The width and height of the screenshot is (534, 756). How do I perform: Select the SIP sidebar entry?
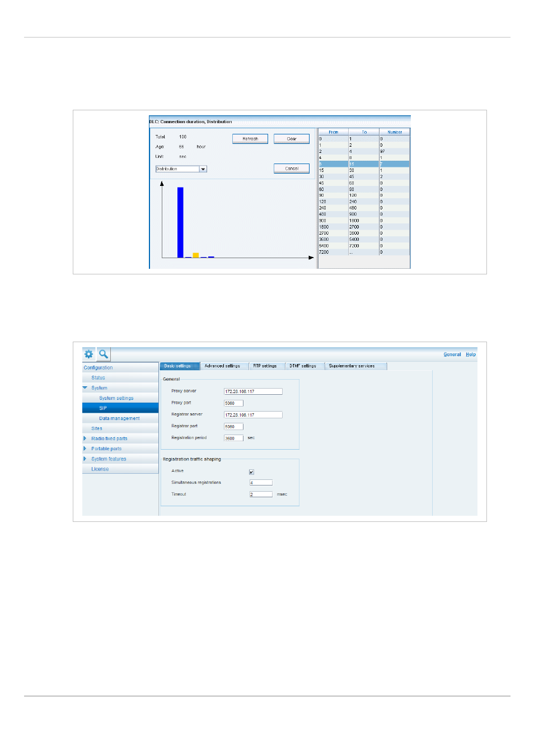[120, 408]
